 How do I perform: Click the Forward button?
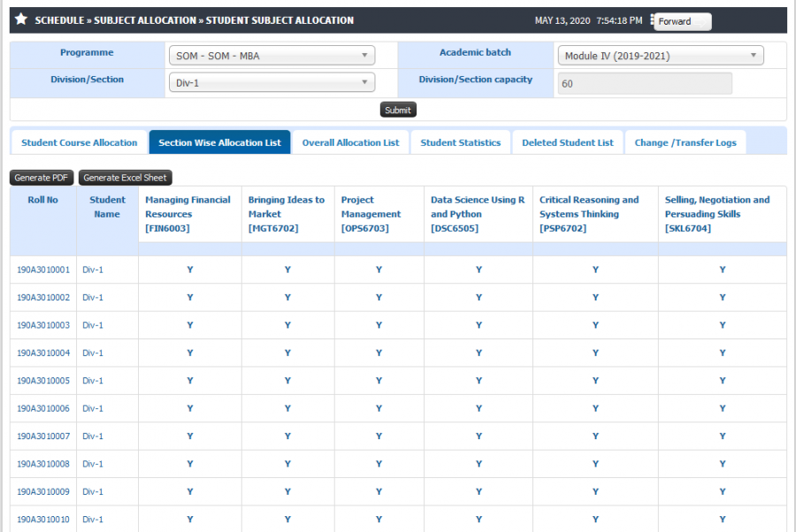pos(682,21)
